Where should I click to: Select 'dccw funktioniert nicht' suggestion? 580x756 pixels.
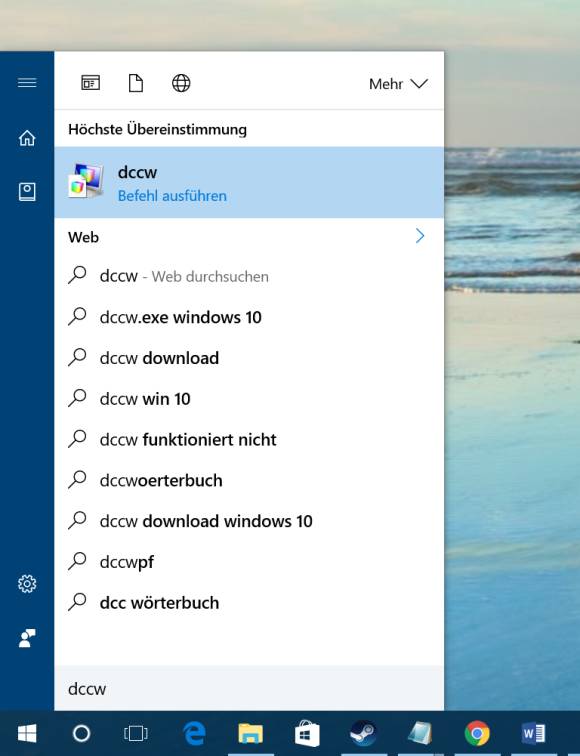[249, 440]
